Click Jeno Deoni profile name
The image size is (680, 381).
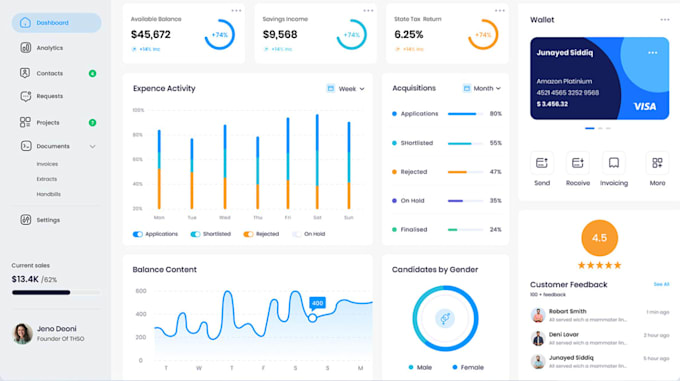tap(56, 329)
